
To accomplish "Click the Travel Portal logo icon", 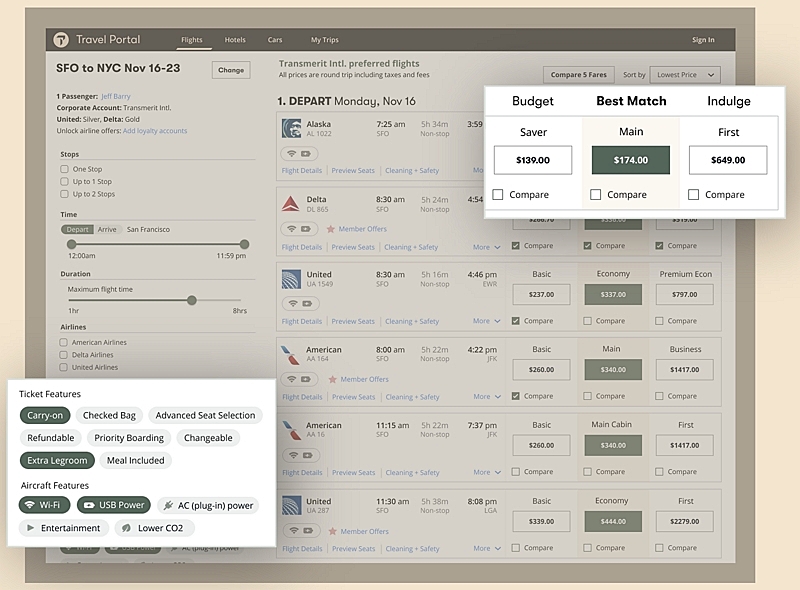I will (x=61, y=39).
